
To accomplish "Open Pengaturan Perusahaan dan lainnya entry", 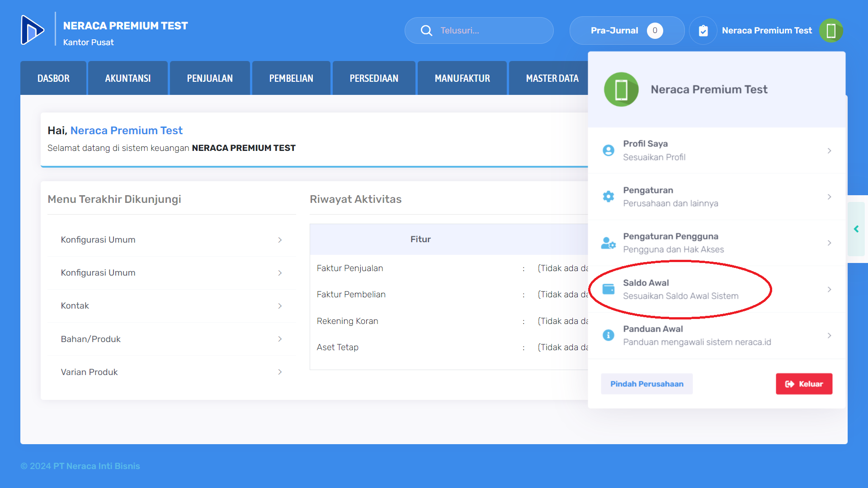I will click(x=717, y=197).
